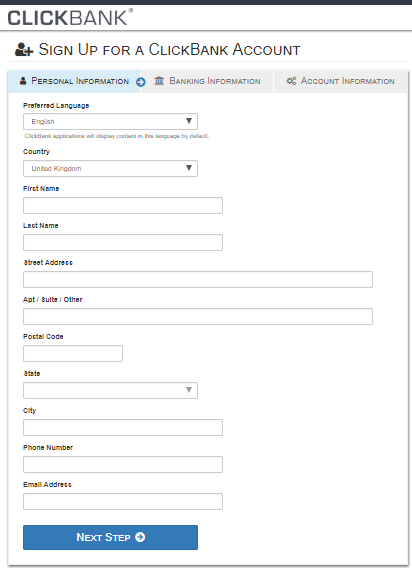Viewport: 412px width, 568px height.
Task: Click into the Street Address field
Action: click(198, 279)
